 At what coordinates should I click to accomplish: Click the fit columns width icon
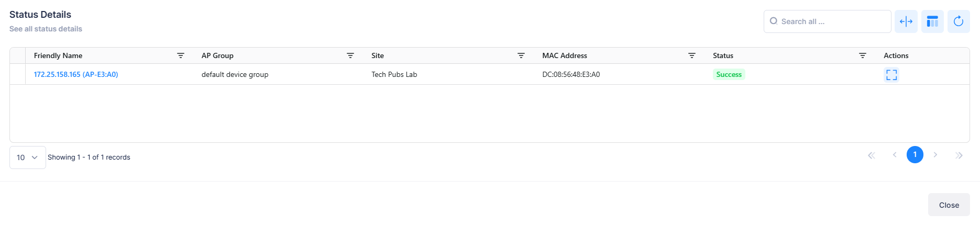click(906, 21)
